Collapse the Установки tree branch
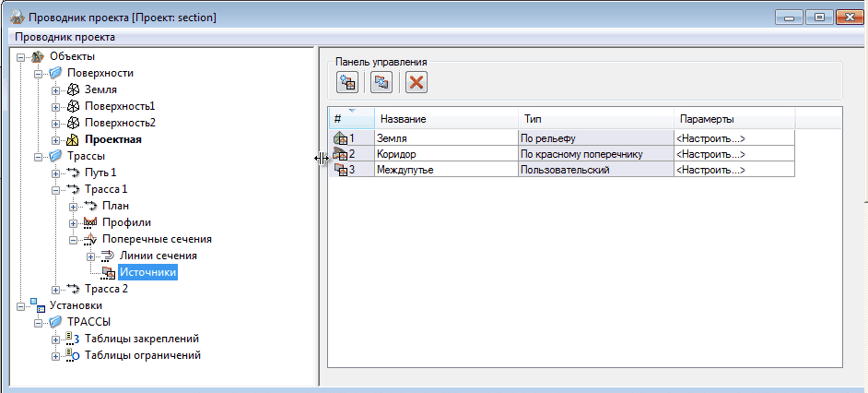This screenshot has height=393, width=868. coord(21,305)
